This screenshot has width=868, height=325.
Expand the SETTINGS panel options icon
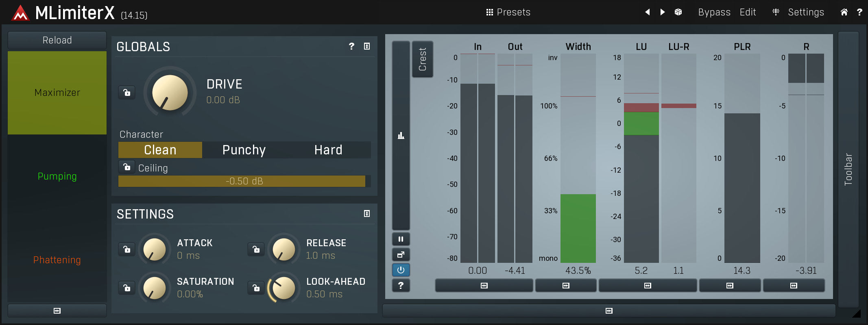[366, 214]
